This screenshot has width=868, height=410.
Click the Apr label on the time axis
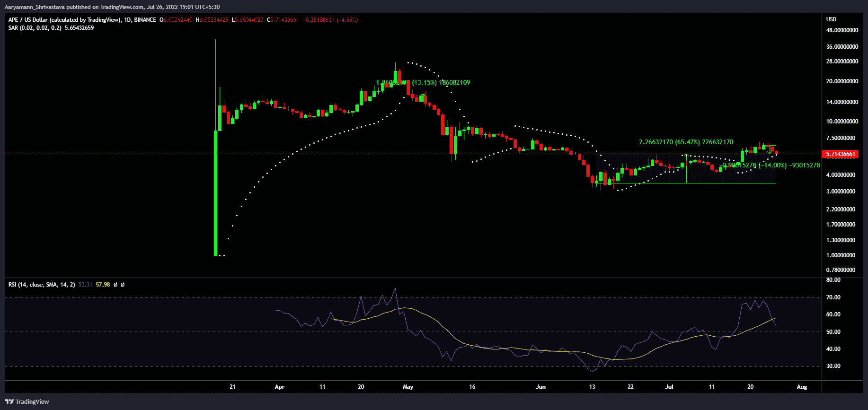280,387
